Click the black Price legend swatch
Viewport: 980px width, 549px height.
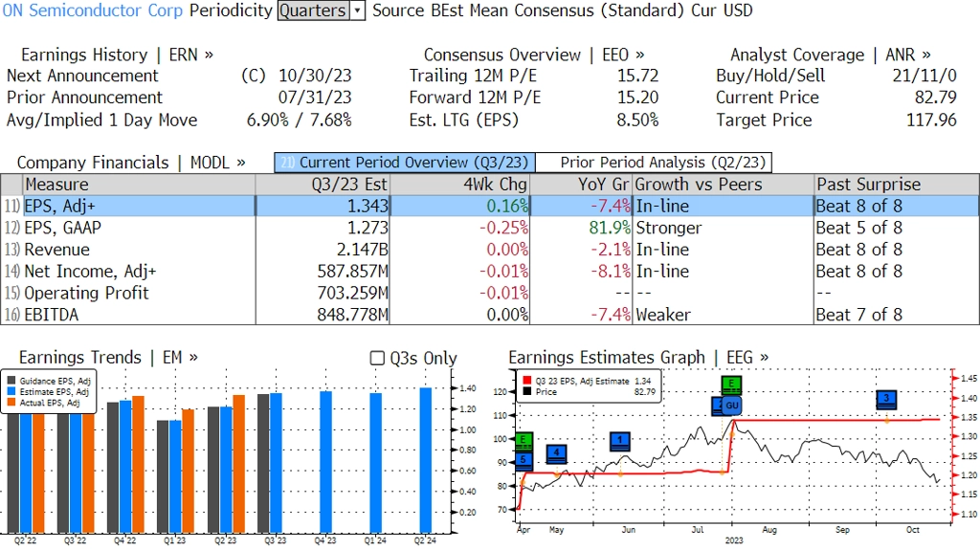(527, 391)
